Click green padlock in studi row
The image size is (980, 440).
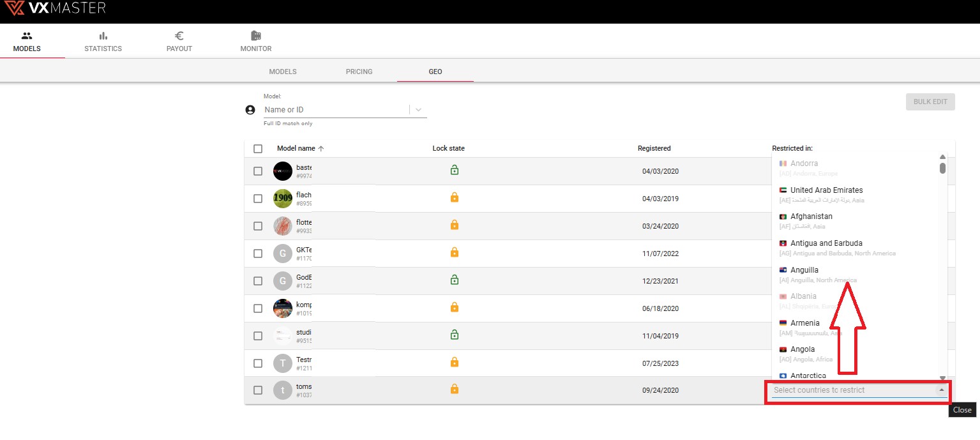click(455, 335)
